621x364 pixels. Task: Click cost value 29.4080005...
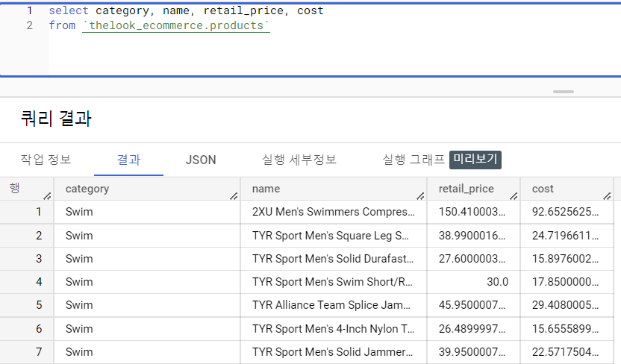pyautogui.click(x=565, y=305)
